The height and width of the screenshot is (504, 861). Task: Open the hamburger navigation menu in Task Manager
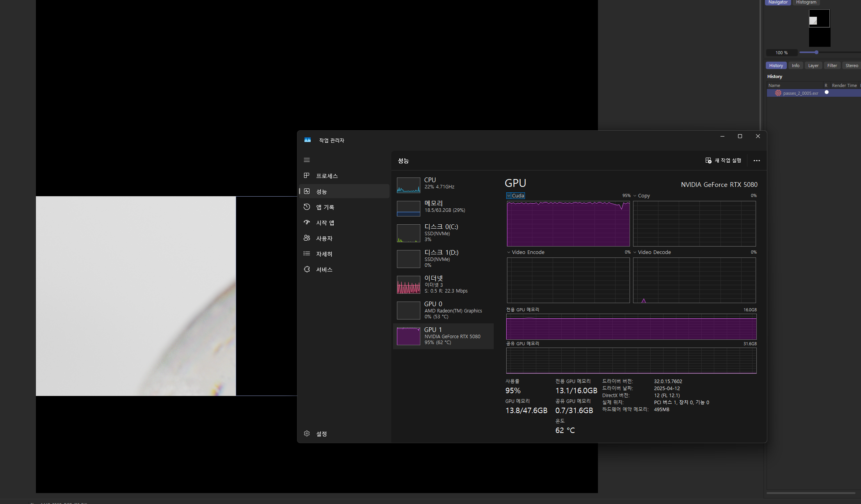[307, 160]
